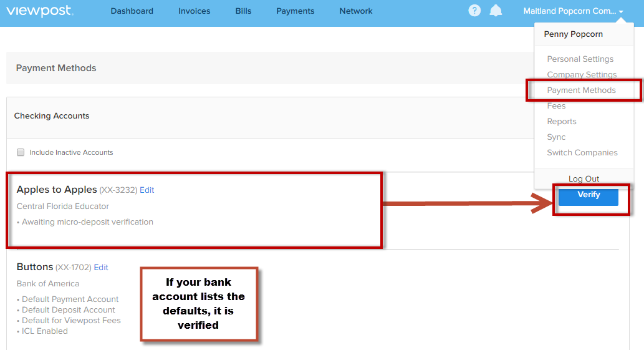Open the Bills tab

click(x=243, y=11)
